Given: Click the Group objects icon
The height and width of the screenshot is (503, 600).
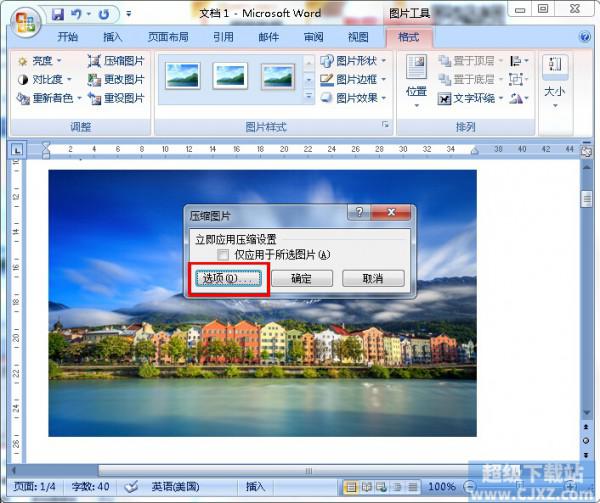Looking at the screenshot, I should (518, 79).
